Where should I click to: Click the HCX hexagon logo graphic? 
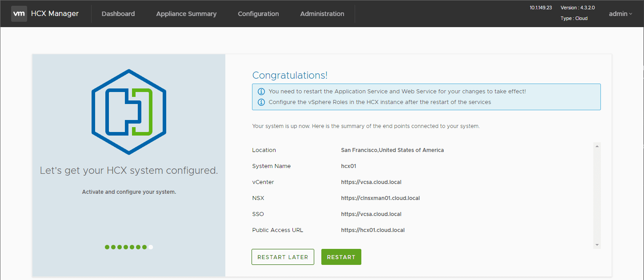point(128,111)
